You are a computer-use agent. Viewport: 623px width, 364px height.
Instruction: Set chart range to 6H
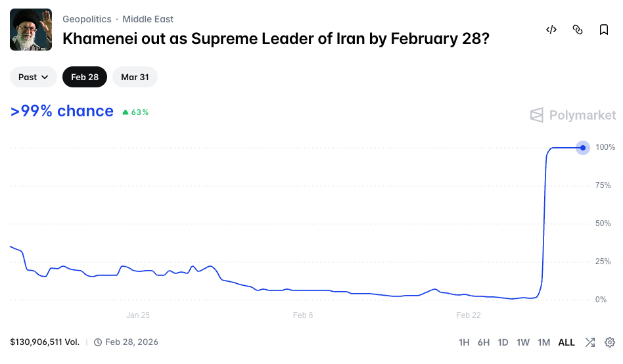tap(484, 342)
